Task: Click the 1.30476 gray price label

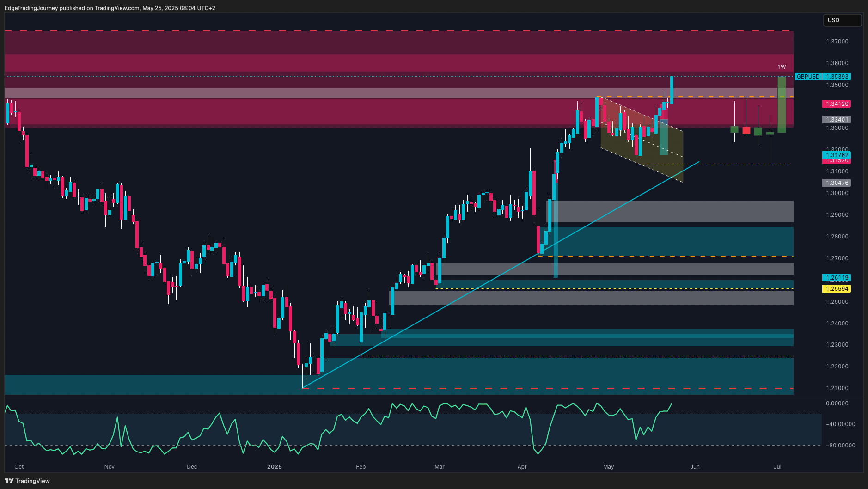Action: pyautogui.click(x=837, y=183)
